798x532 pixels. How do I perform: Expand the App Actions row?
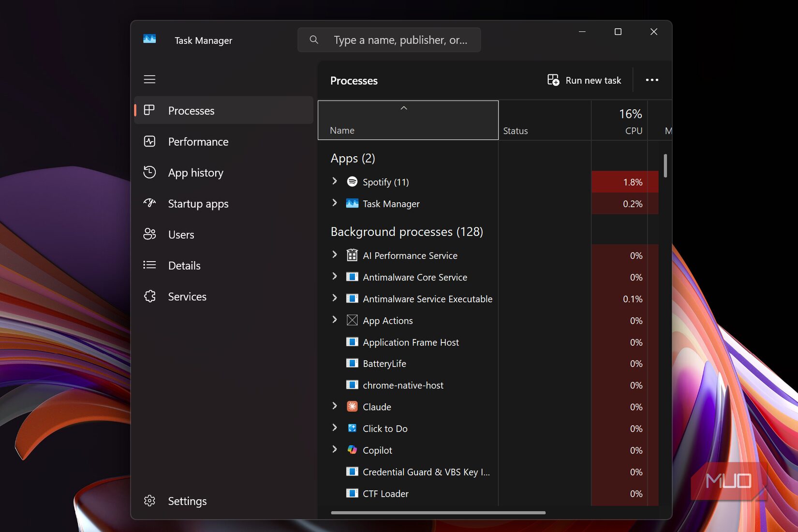(x=334, y=320)
